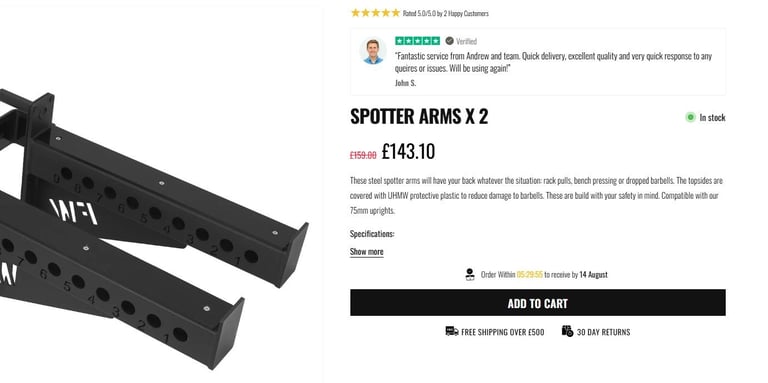Click the green Trustpilot stars badge
This screenshot has height=383, width=768.
click(417, 41)
